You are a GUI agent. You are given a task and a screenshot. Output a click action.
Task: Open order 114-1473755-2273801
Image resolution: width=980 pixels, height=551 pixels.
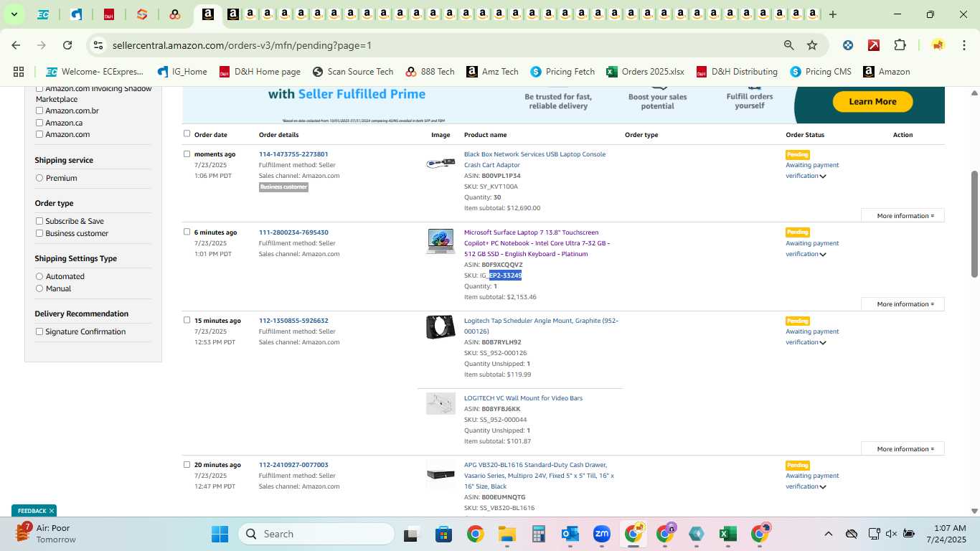pos(293,154)
